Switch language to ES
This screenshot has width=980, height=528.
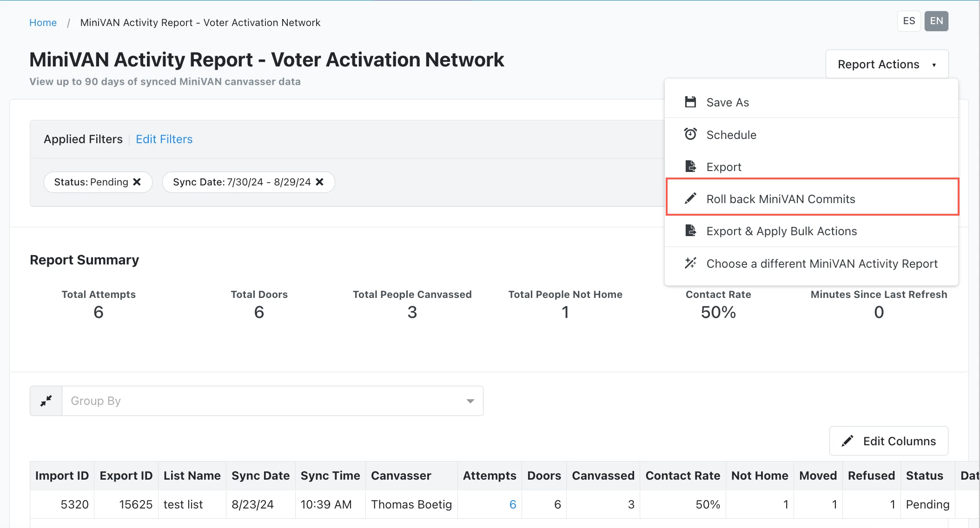pyautogui.click(x=908, y=21)
